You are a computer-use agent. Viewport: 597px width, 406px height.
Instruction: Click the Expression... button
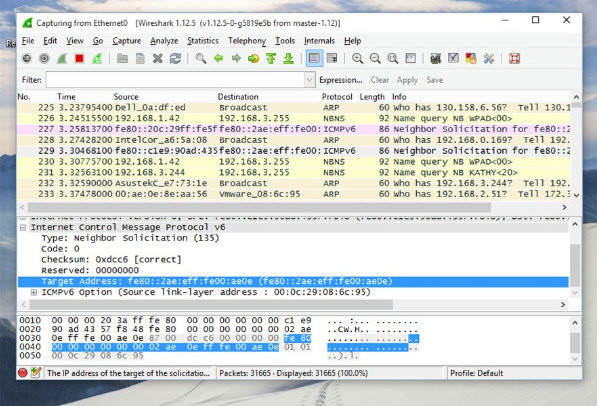tap(340, 80)
